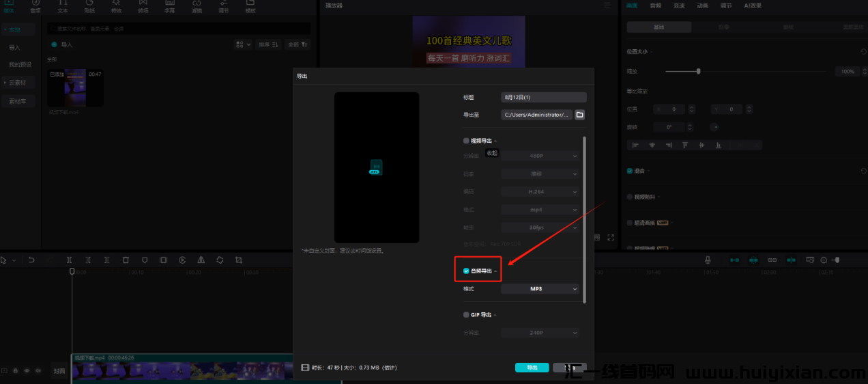Screen dimensions: 868x384
Task: Toggle the 超清画质 checkbox
Action: [630, 223]
